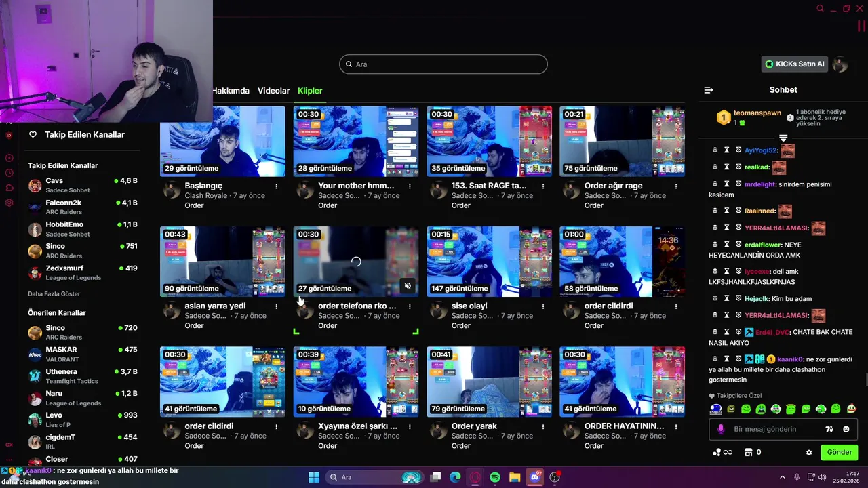This screenshot has width=868, height=488.
Task: Open emoji picker in chat input
Action: (846, 429)
